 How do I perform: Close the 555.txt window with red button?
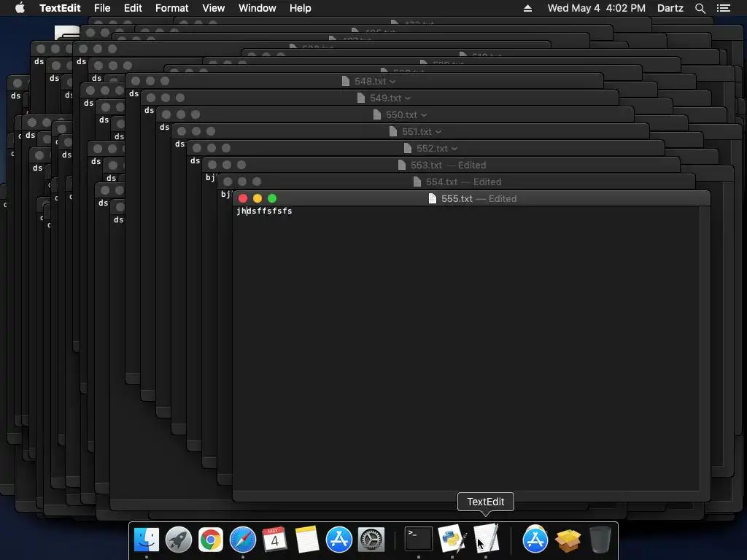243,198
